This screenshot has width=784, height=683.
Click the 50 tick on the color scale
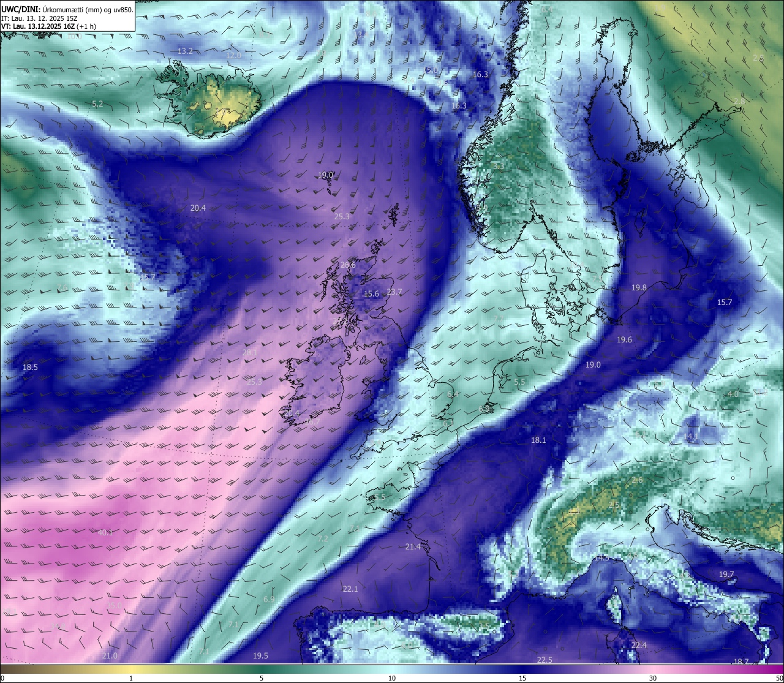tap(778, 678)
